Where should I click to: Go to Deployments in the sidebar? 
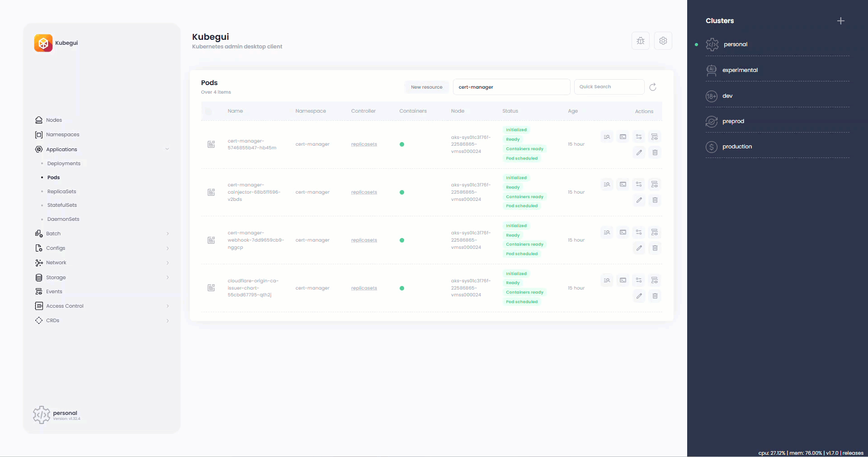click(x=64, y=164)
